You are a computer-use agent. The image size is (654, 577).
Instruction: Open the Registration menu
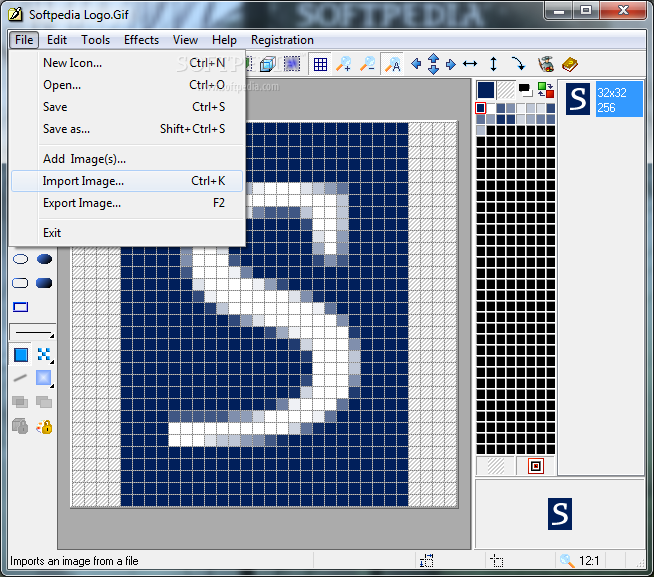(282, 40)
